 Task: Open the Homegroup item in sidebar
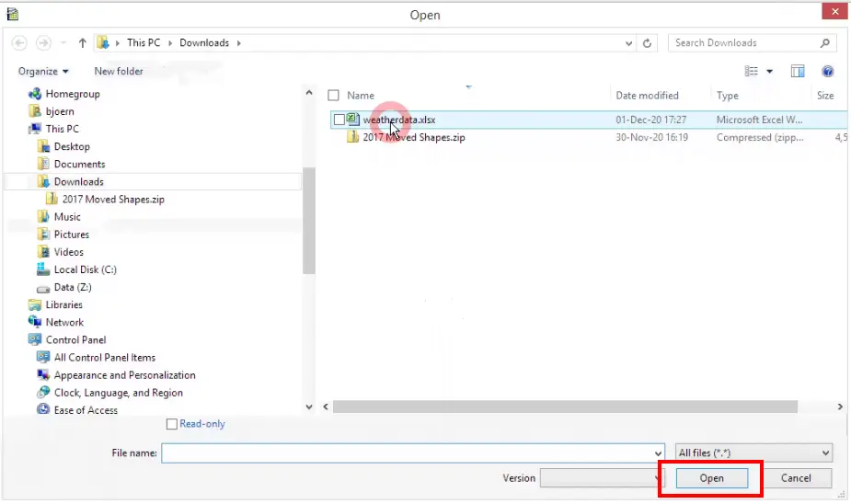72,94
